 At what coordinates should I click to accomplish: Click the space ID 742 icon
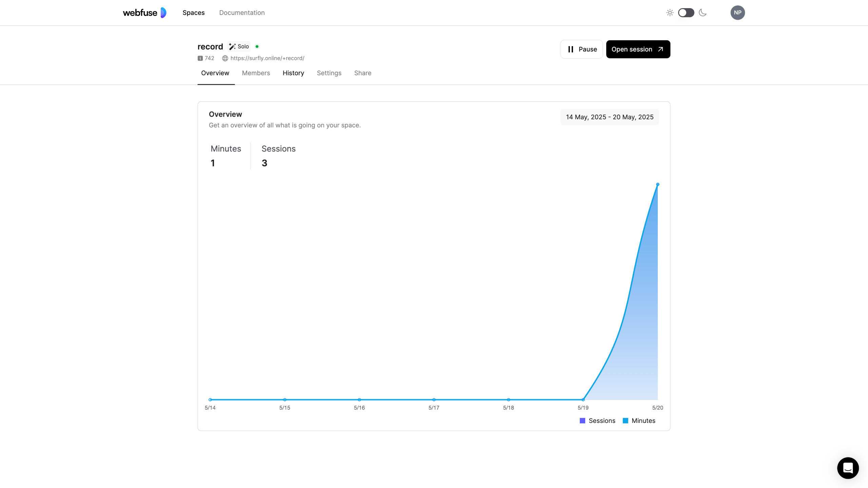coord(200,58)
